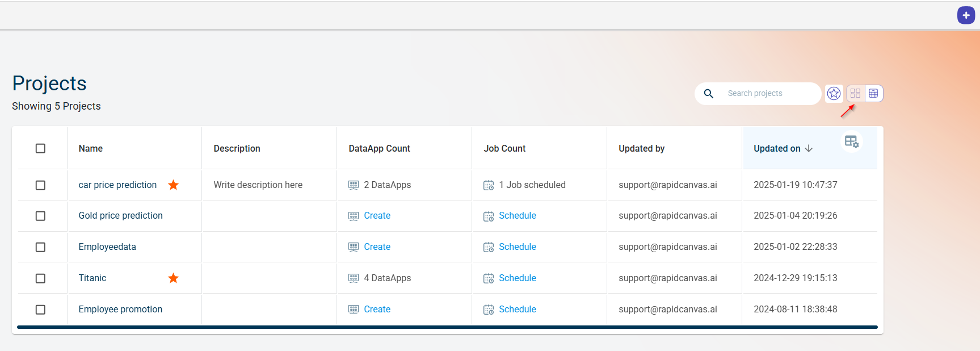Click the search magnifier icon
The width and height of the screenshot is (980, 351).
point(709,94)
